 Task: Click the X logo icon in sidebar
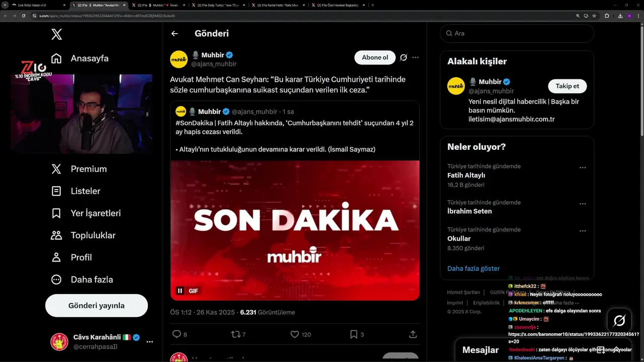click(56, 34)
